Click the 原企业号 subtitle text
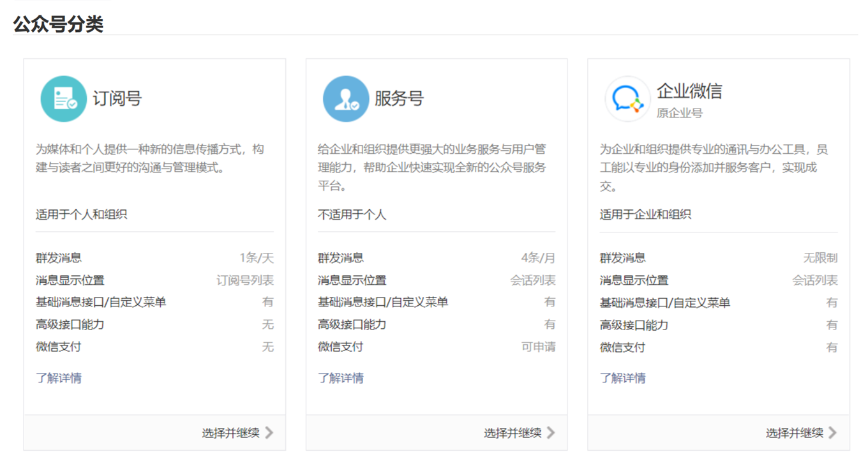This screenshot has height=461, width=868. 680,113
